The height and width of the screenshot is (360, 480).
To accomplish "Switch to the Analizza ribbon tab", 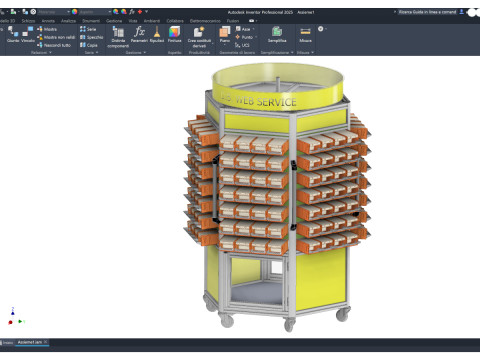I will [68, 21].
